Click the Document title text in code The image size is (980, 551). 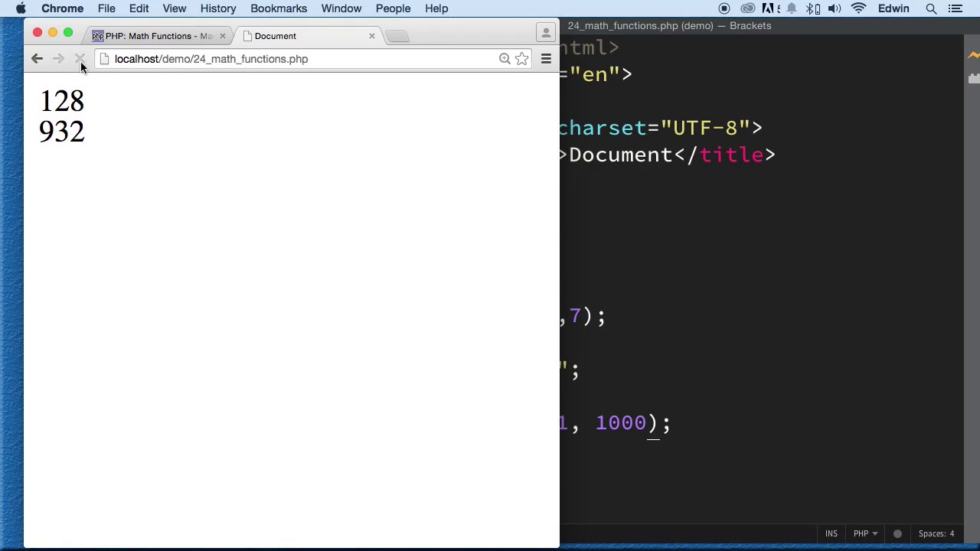(x=621, y=155)
